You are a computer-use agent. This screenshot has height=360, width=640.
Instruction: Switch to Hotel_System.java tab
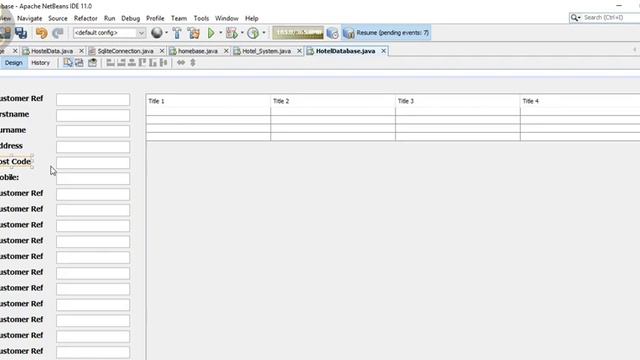[267, 51]
